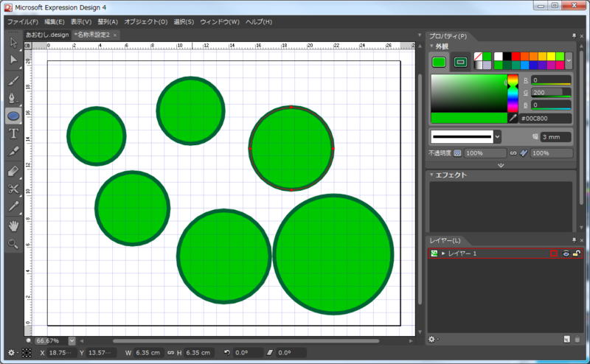This screenshot has height=364, width=590.
Task: Pick the Eraser-shaped tool in the toolbox
Action: coord(13,171)
